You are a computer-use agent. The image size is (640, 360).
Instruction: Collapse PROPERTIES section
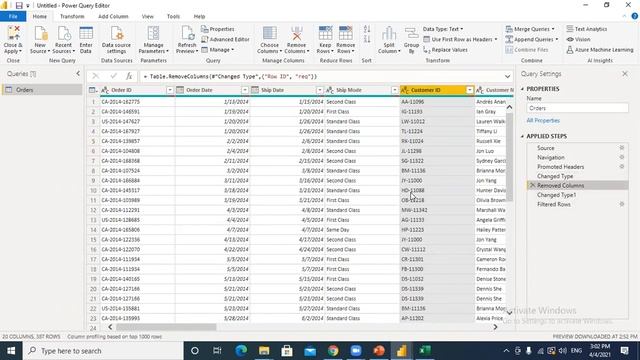click(522, 89)
